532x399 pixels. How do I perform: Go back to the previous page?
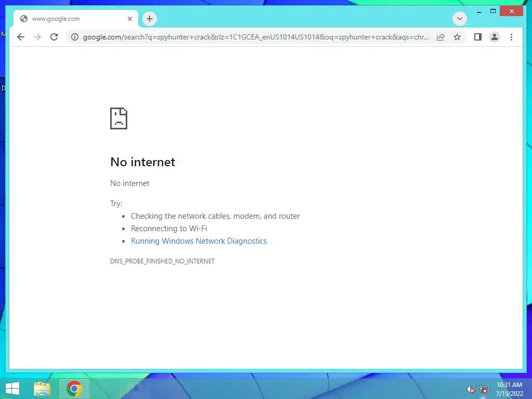click(x=21, y=37)
